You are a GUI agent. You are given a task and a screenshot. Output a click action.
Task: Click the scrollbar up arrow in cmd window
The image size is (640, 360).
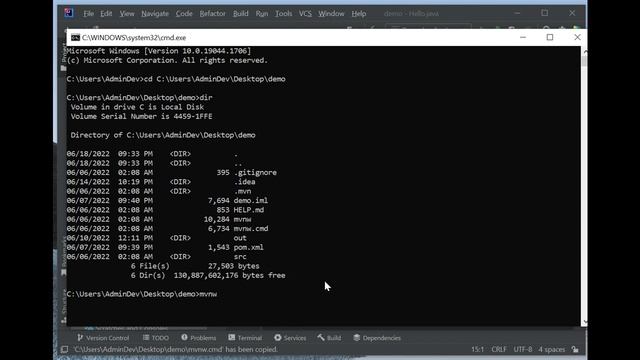point(584,52)
